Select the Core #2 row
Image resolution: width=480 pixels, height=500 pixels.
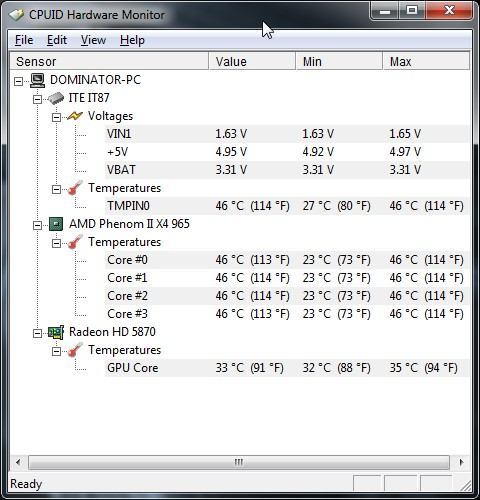[287, 296]
